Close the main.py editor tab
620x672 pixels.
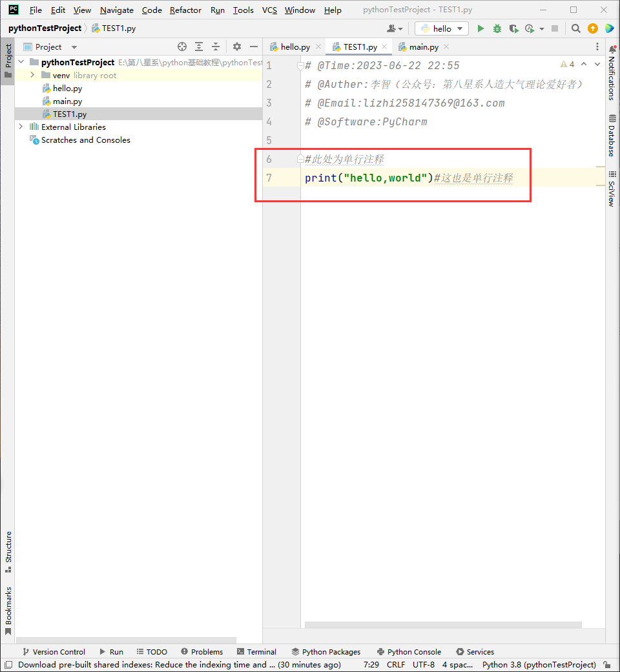point(446,47)
